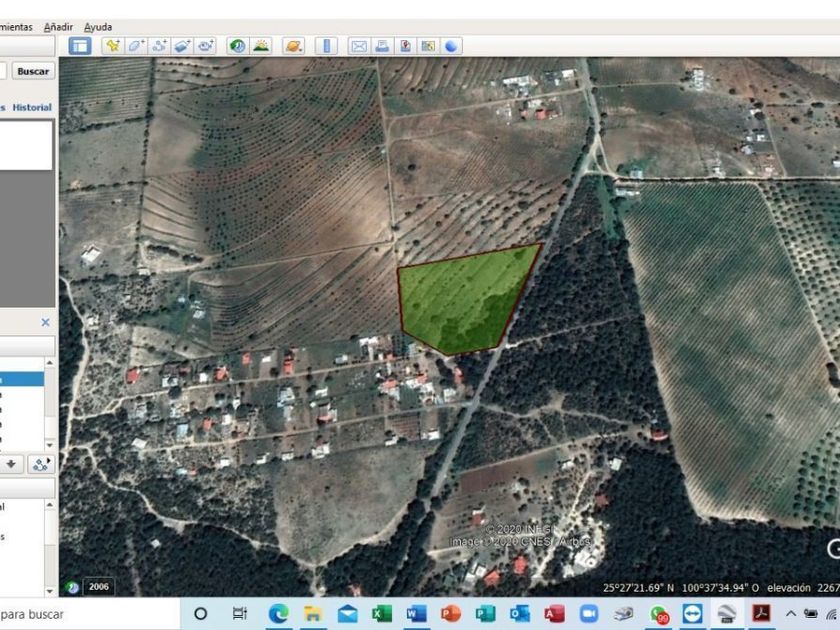Click the green shaded polygon on the map
Viewport: 840px width, 630px height.
point(460,300)
